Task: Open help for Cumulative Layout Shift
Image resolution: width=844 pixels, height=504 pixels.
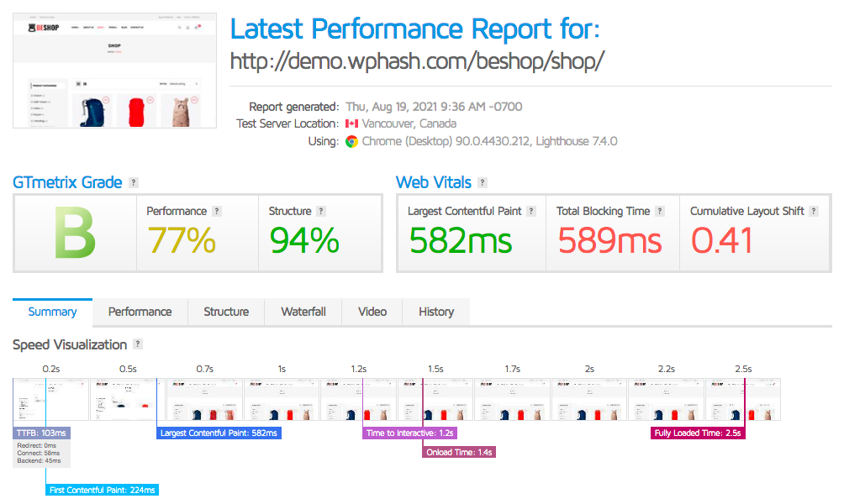Action: pyautogui.click(x=814, y=212)
